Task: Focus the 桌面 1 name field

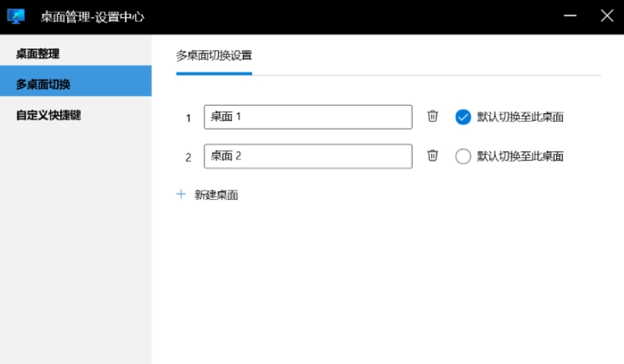Action: [308, 117]
